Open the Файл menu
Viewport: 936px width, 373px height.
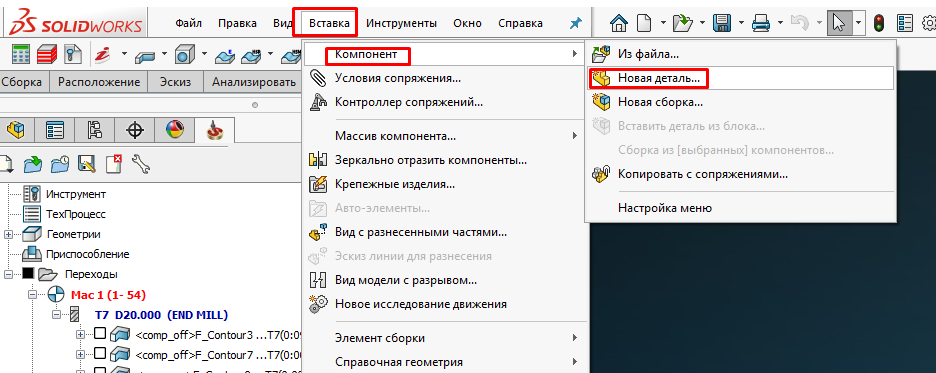(x=189, y=23)
